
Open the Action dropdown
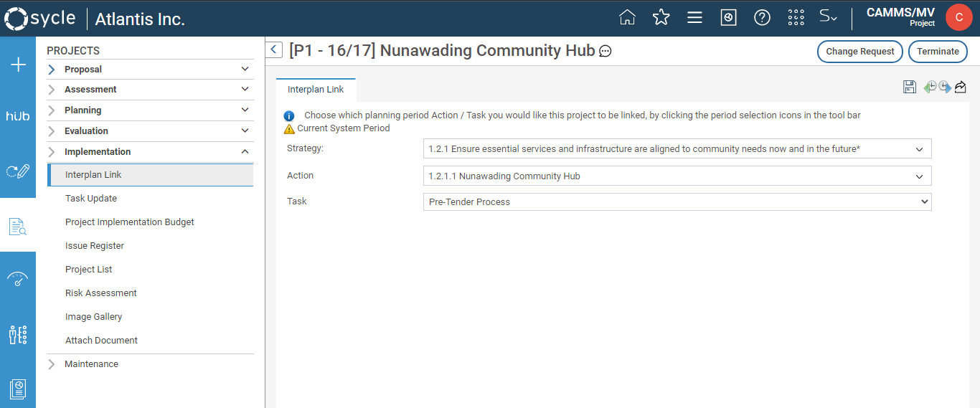(677, 176)
